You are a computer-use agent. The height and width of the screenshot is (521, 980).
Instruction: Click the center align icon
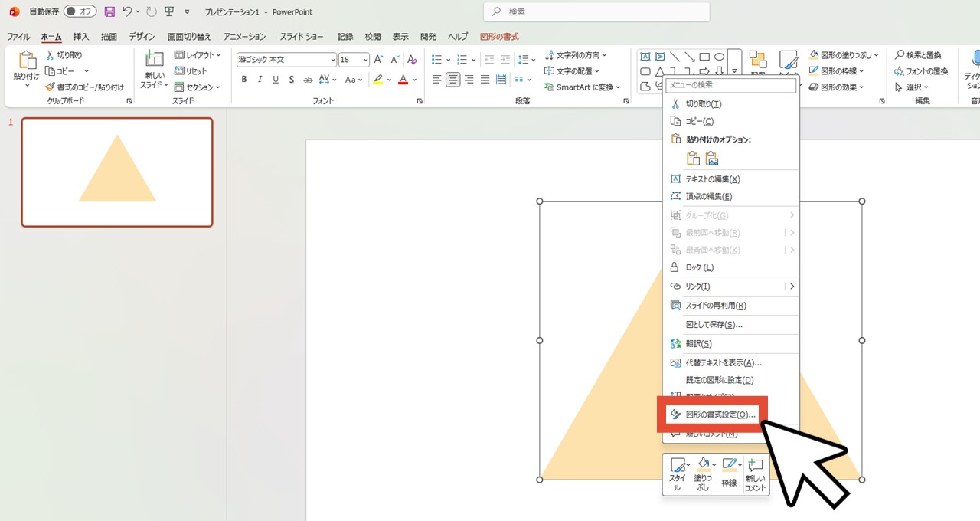(453, 80)
